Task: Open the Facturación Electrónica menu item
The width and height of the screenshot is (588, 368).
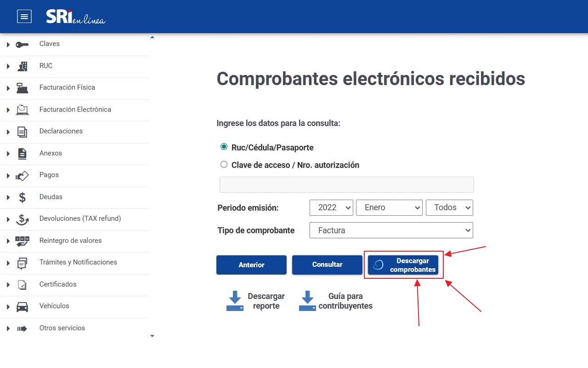Action: point(75,110)
